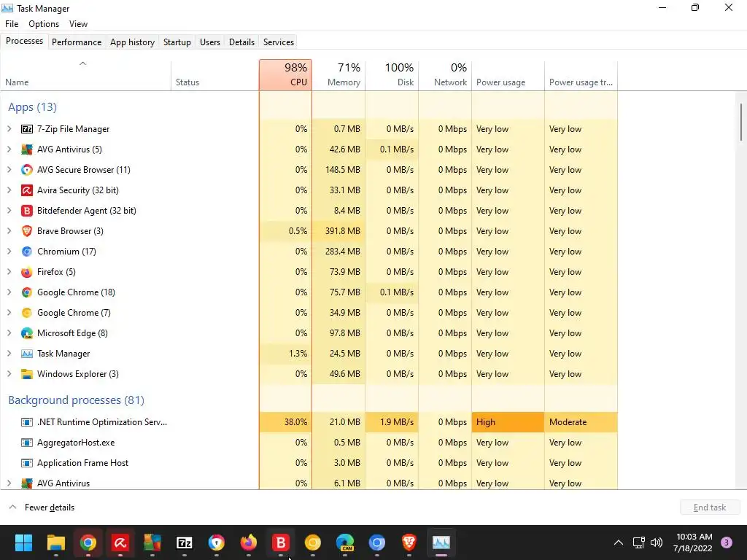Click the Bitdefender Agent process icon
This screenshot has height=560, width=747.
pyautogui.click(x=27, y=211)
